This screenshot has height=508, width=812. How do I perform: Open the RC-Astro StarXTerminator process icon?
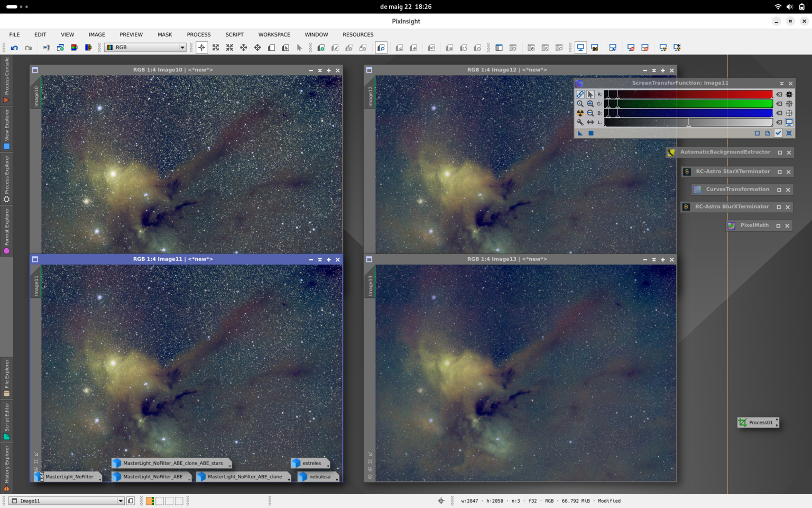coord(687,172)
